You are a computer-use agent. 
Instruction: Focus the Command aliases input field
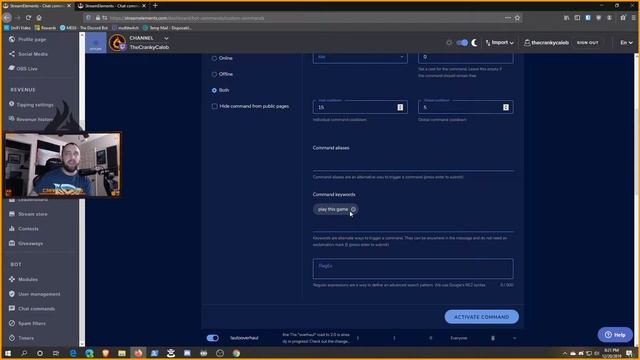(x=413, y=163)
